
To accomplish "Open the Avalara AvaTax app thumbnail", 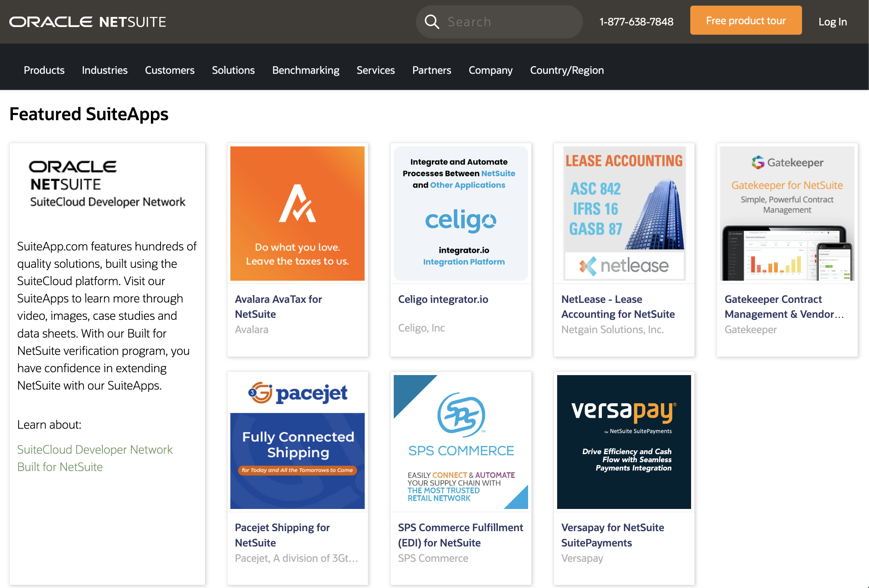I will (297, 213).
